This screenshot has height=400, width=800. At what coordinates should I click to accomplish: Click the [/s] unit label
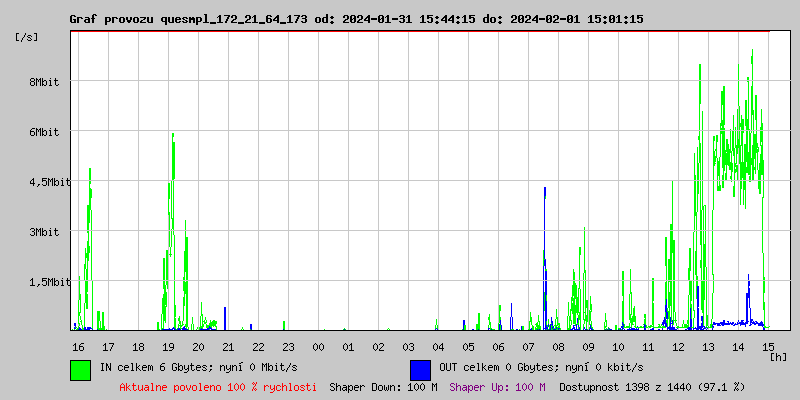coord(27,37)
